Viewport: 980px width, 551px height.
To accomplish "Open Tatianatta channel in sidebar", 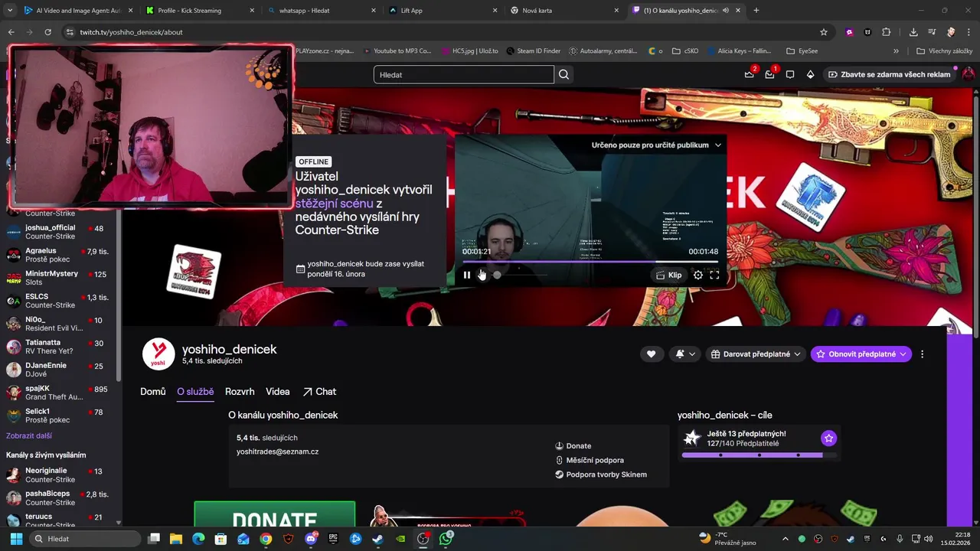I will (x=60, y=347).
